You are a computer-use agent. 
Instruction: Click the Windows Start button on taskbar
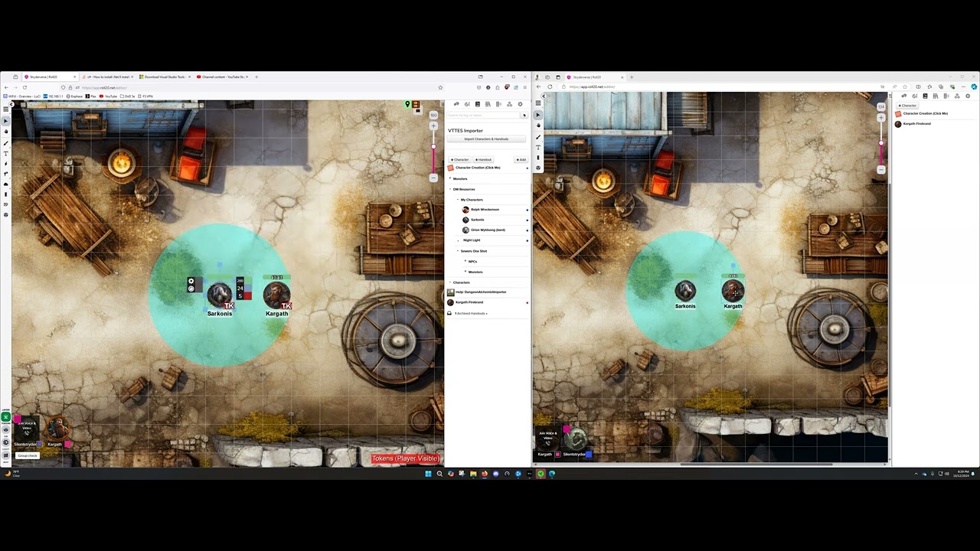coord(429,474)
